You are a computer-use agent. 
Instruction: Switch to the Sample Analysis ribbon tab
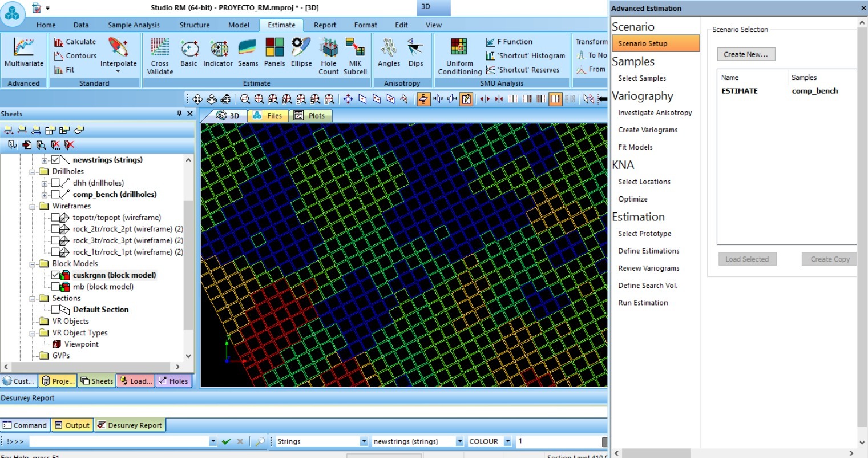click(134, 25)
